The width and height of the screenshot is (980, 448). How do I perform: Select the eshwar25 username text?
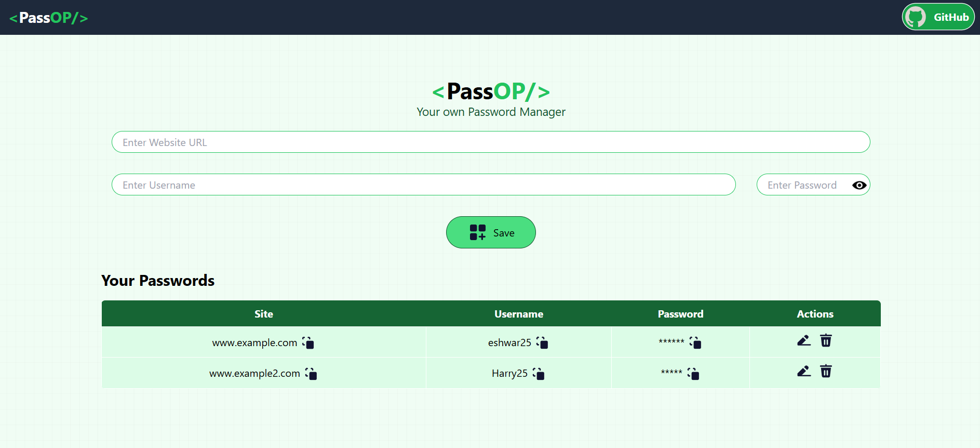click(x=509, y=342)
